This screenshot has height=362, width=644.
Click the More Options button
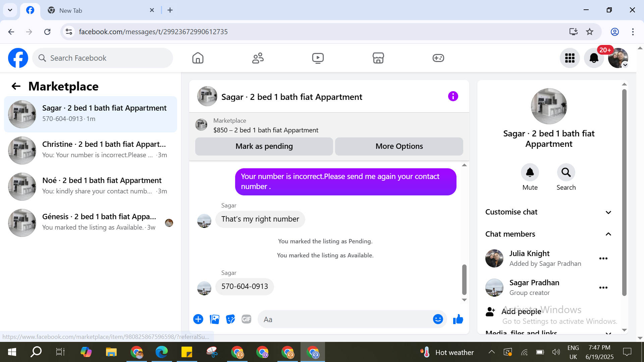pyautogui.click(x=399, y=146)
